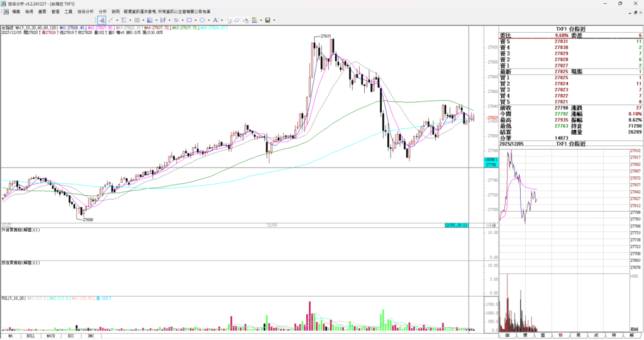Switch to the MACD indicator tab
644x340 pixels.
tap(50, 336)
